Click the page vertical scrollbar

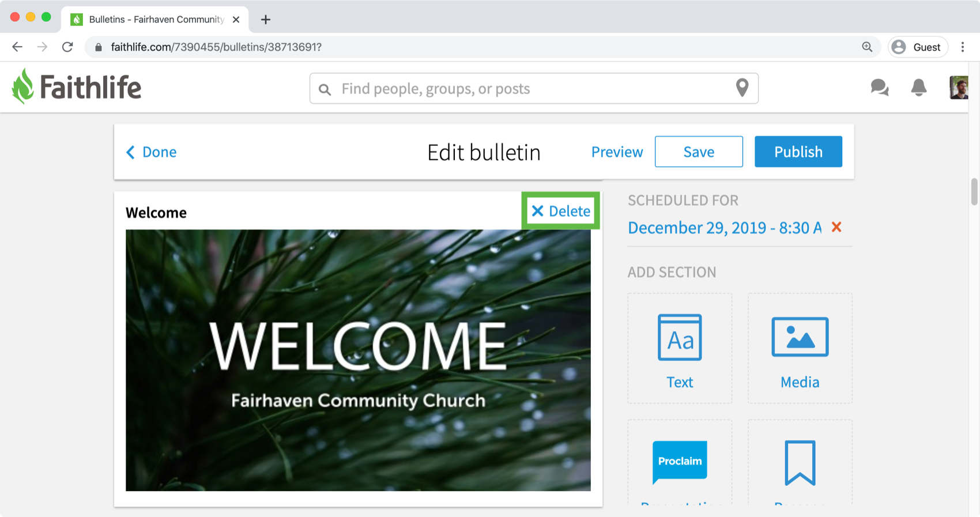(974, 191)
